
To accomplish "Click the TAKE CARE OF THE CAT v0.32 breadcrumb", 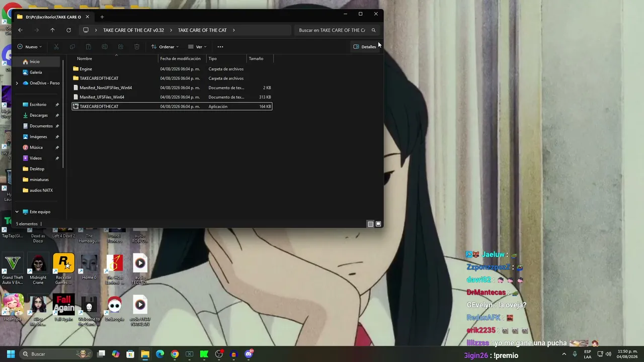I will pyautogui.click(x=133, y=30).
